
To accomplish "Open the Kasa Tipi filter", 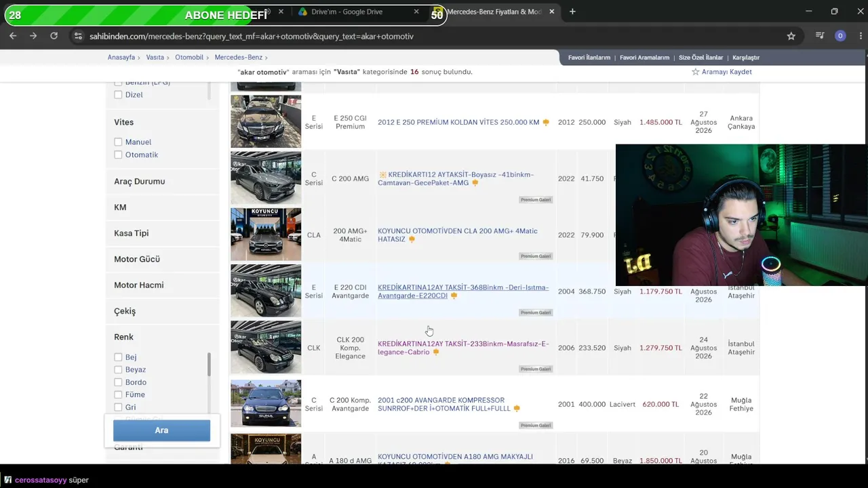I will pyautogui.click(x=131, y=233).
